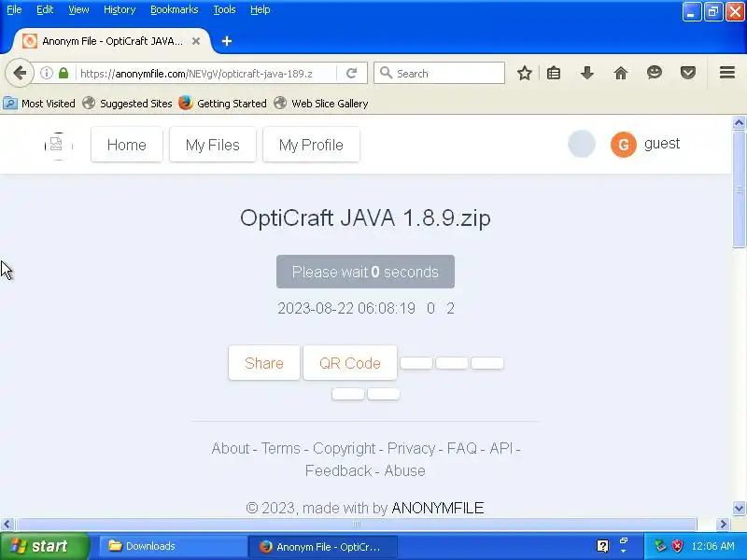Open the History menu
Screen dimensions: 747x560
120,9
